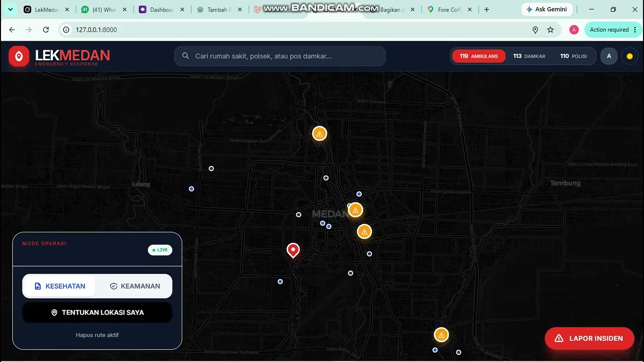644x362 pixels.
Task: Open Ask Gemini
Action: coord(547,10)
